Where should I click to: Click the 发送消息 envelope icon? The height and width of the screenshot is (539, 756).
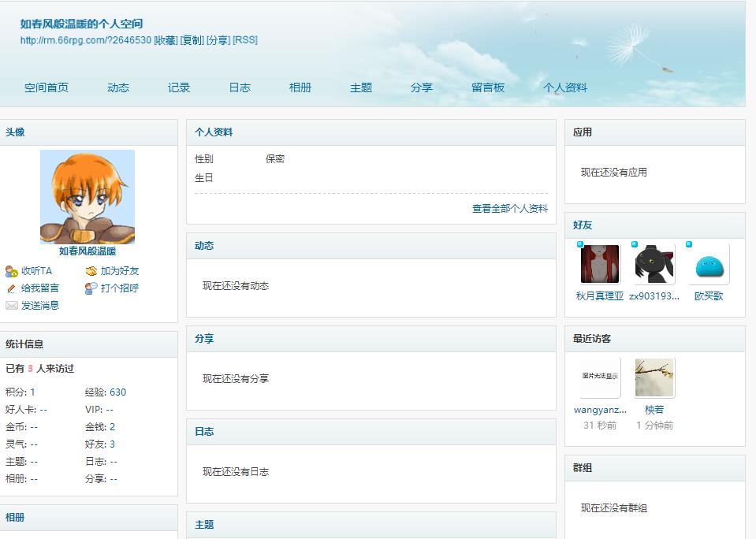tap(12, 306)
